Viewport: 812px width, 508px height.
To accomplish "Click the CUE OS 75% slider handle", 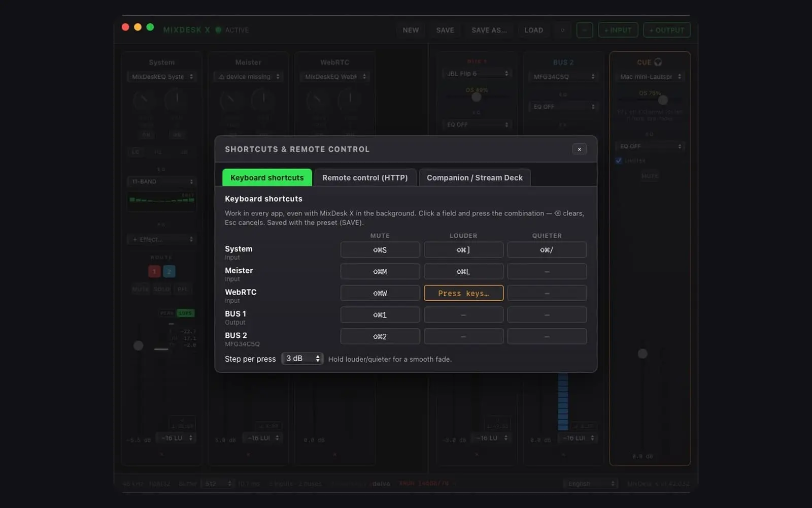I will tap(663, 100).
